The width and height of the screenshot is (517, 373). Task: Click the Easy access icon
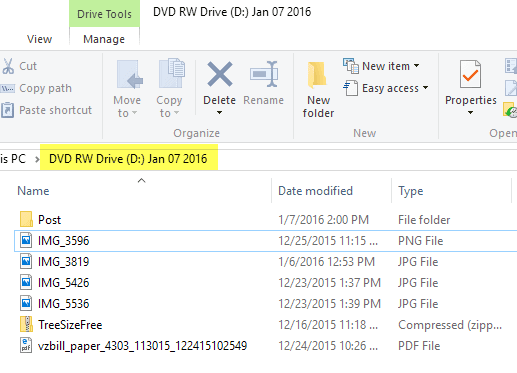pos(351,88)
